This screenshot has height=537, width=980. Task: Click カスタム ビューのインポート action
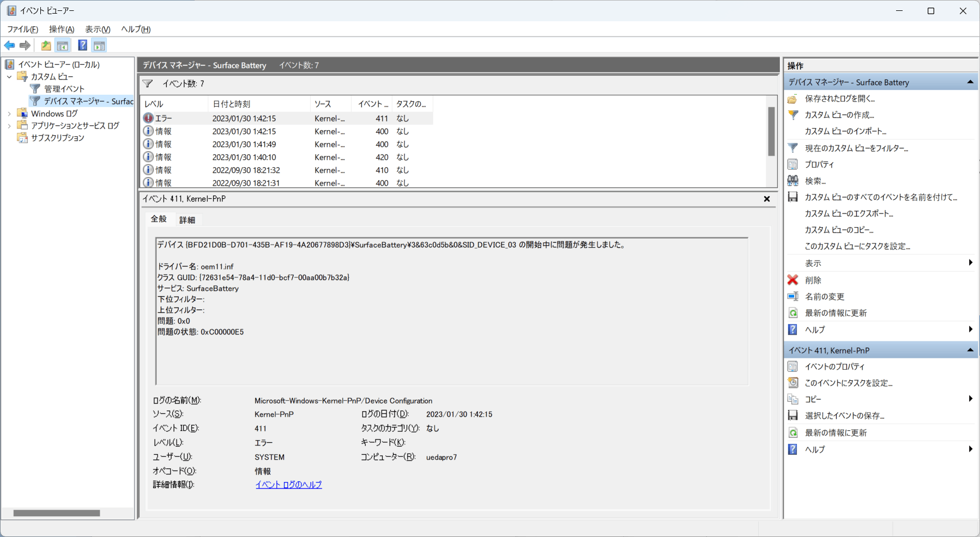point(845,131)
